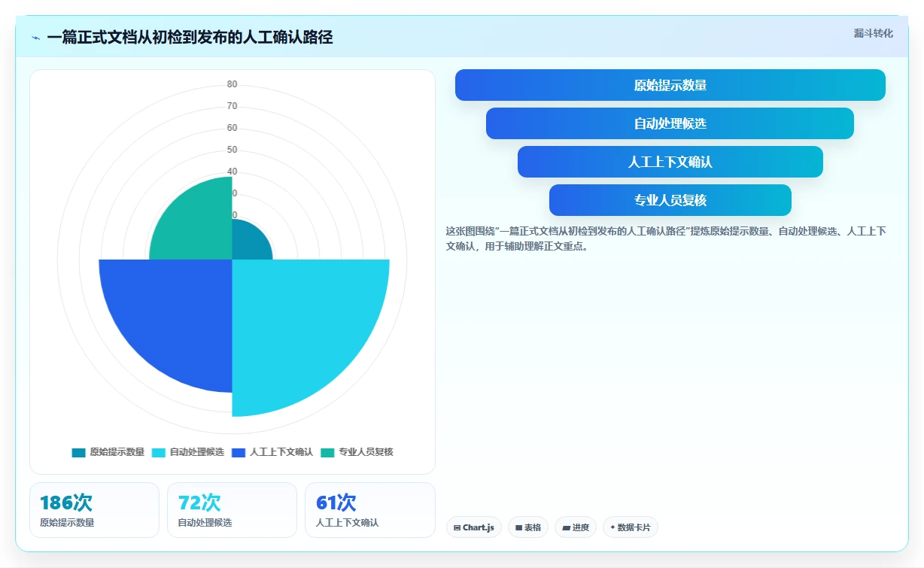Click the page title 一篇正式文档从初检到发布的人工确认路径
The image size is (924, 568).
(190, 37)
